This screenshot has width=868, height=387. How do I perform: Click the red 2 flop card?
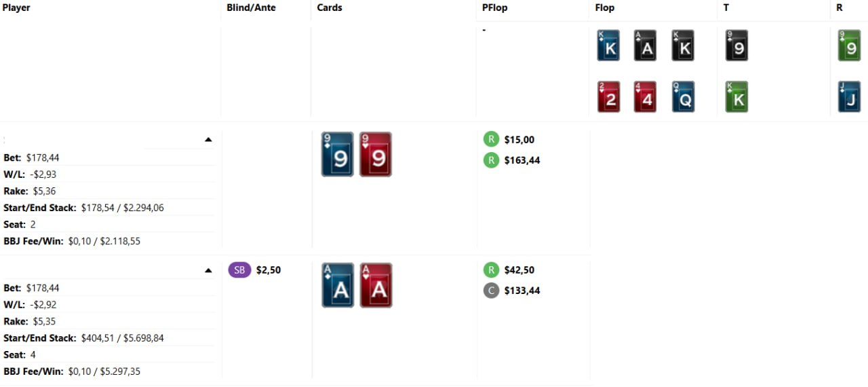(x=608, y=97)
